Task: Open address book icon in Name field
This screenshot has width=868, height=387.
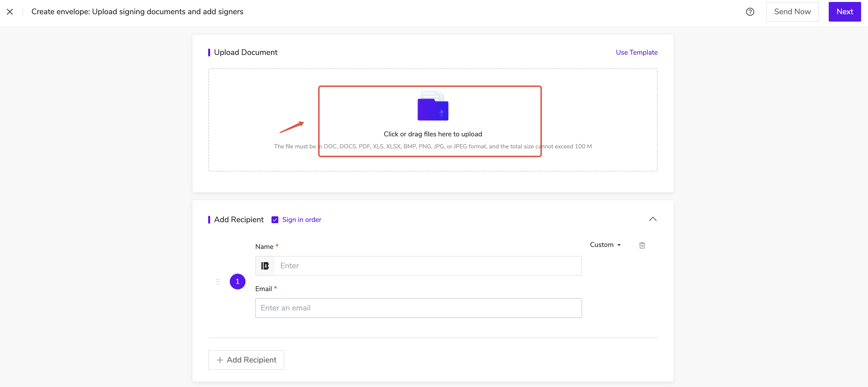Action: (x=265, y=266)
